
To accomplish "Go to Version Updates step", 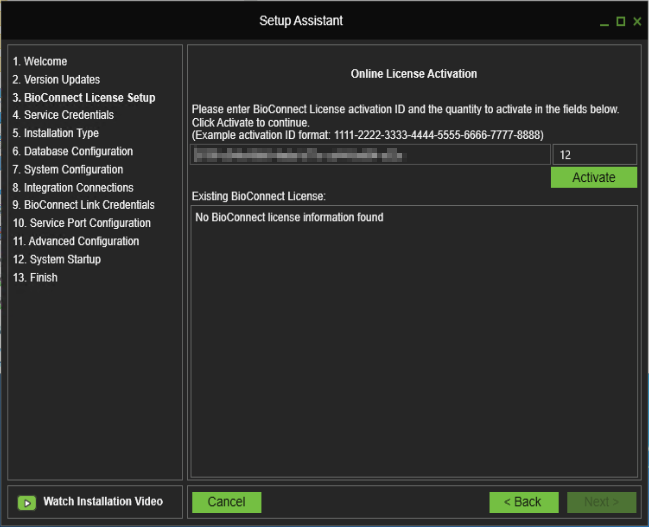I will click(56, 80).
